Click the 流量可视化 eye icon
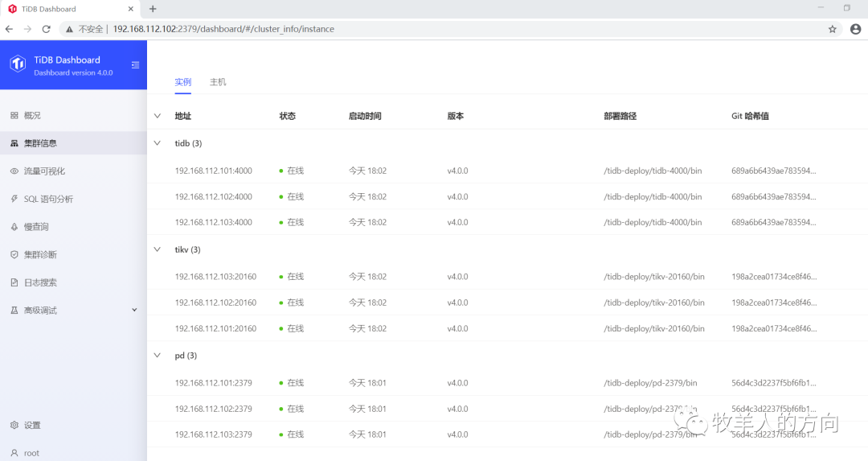Image resolution: width=868 pixels, height=461 pixels. pos(14,171)
